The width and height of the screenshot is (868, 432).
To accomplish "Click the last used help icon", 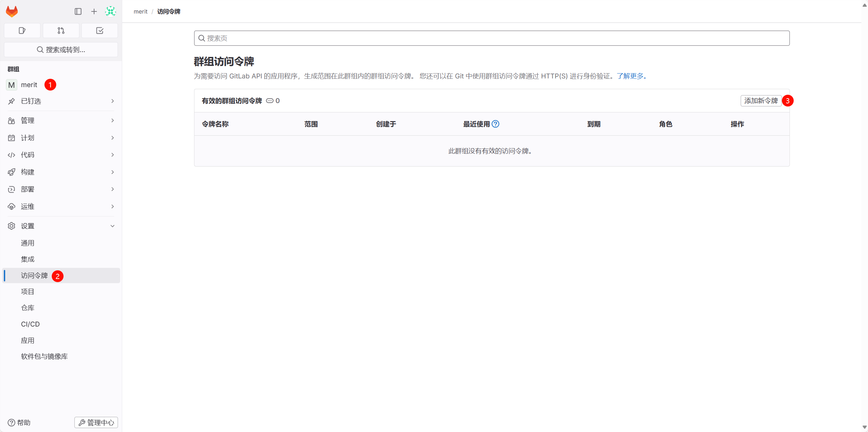I will click(495, 124).
